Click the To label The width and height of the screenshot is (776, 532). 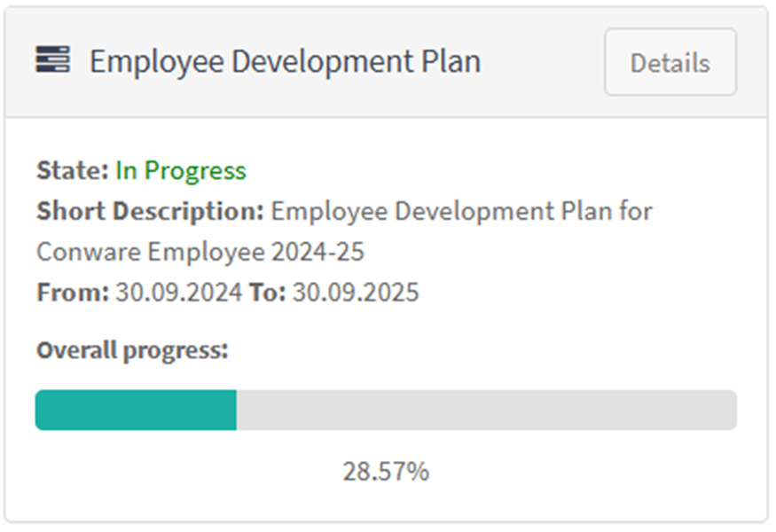click(268, 293)
